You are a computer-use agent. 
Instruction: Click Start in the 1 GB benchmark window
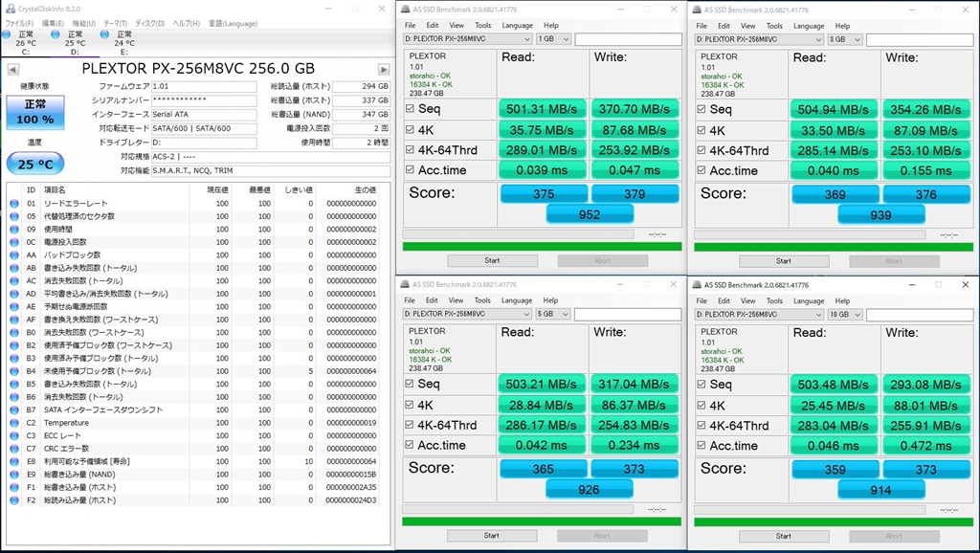click(493, 260)
